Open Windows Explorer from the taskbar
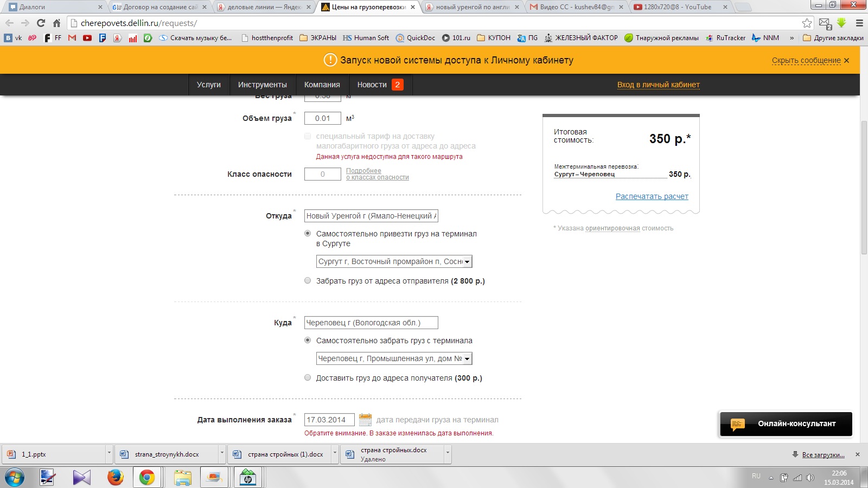Image resolution: width=868 pixels, height=488 pixels. point(183,478)
